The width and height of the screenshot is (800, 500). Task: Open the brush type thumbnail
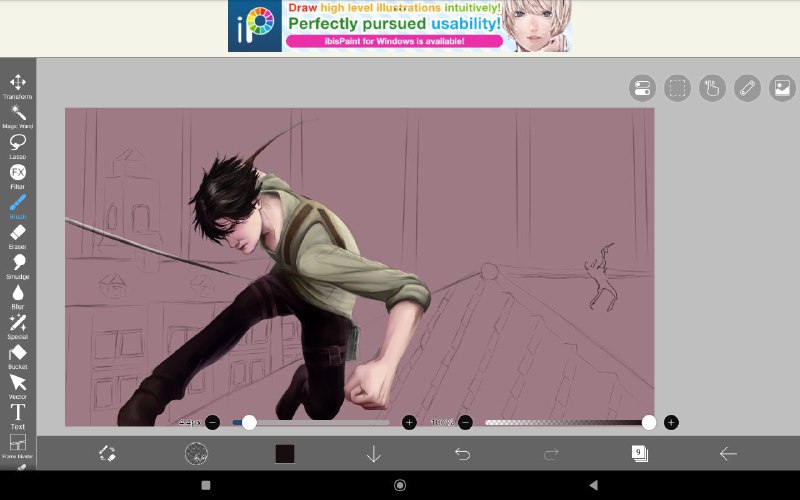(x=196, y=454)
